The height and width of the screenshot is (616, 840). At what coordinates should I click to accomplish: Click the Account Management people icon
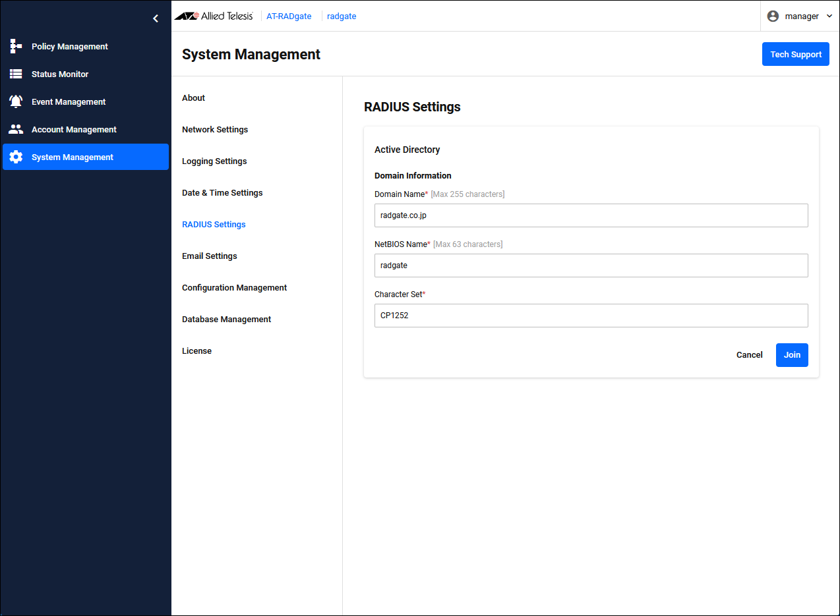click(16, 130)
